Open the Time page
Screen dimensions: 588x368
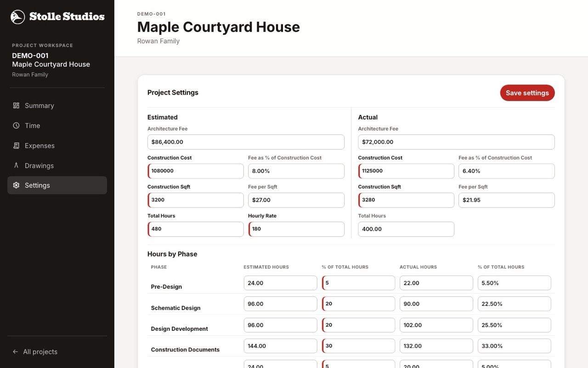57,126
